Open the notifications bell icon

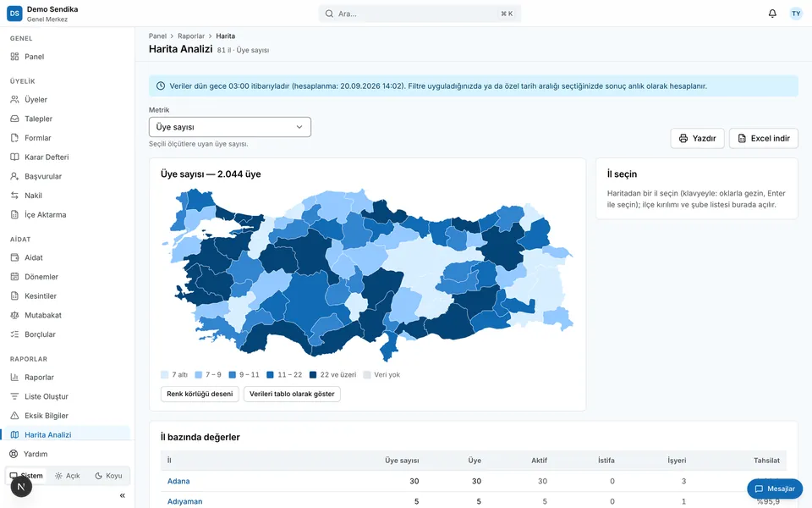[x=772, y=14]
